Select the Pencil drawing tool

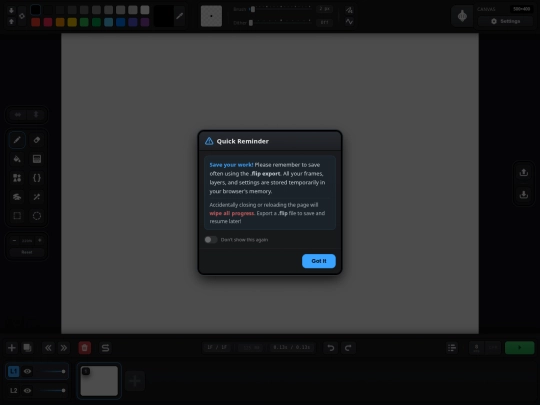click(17, 140)
